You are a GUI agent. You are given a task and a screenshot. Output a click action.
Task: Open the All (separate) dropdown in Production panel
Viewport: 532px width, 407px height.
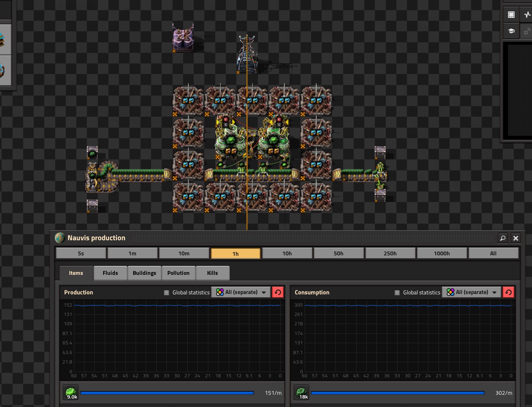point(241,292)
